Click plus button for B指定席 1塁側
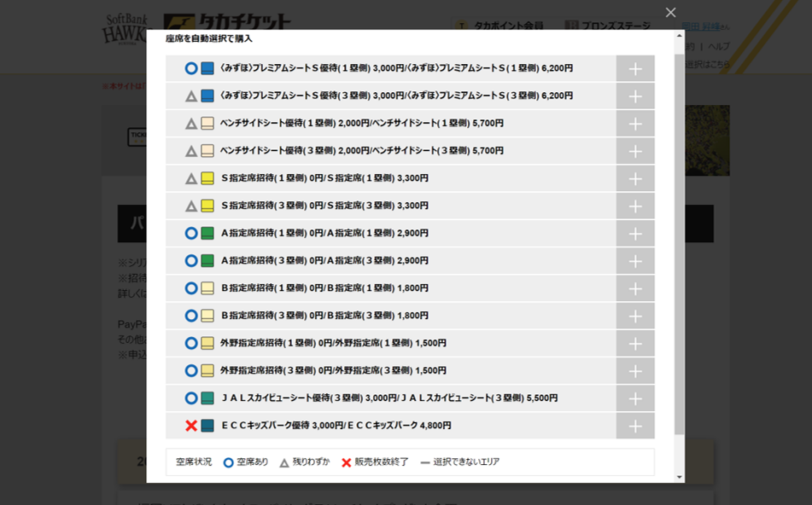The height and width of the screenshot is (505, 812). tap(634, 288)
